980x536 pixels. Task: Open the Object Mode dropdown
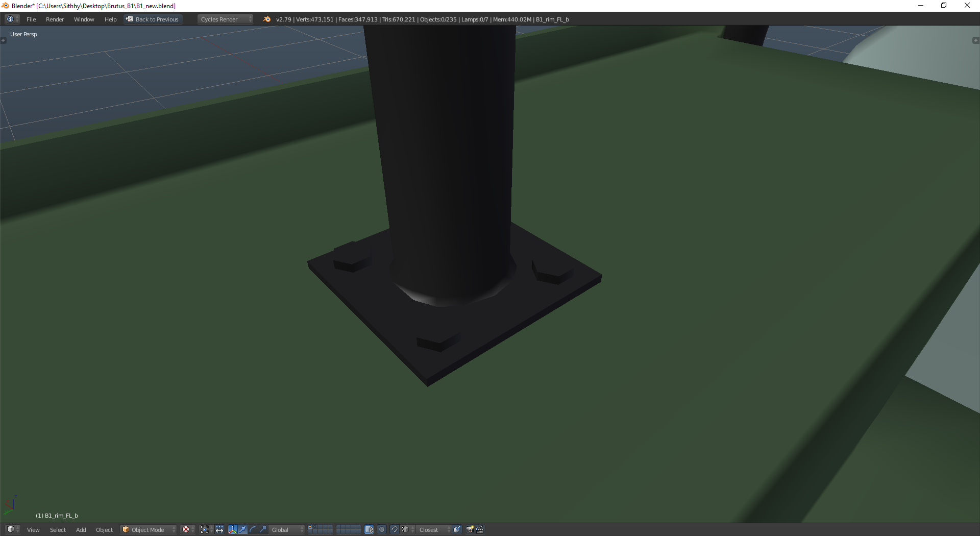(x=149, y=530)
